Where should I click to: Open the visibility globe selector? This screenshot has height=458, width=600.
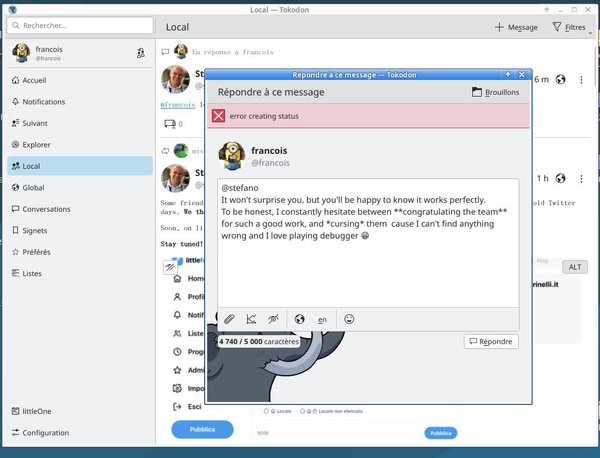pyautogui.click(x=300, y=319)
